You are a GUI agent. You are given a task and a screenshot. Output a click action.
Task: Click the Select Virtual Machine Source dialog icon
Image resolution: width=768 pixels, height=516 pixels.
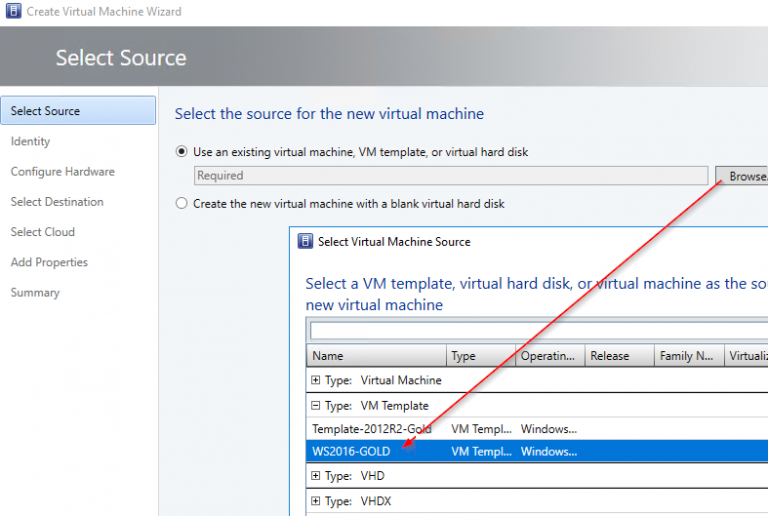(307, 241)
